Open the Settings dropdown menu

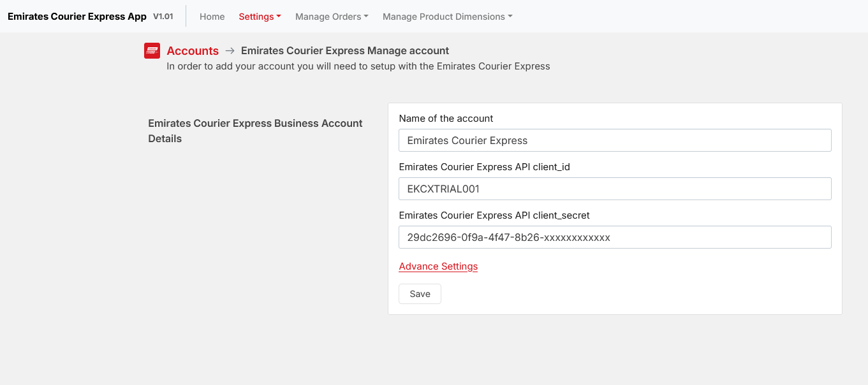[x=260, y=17]
